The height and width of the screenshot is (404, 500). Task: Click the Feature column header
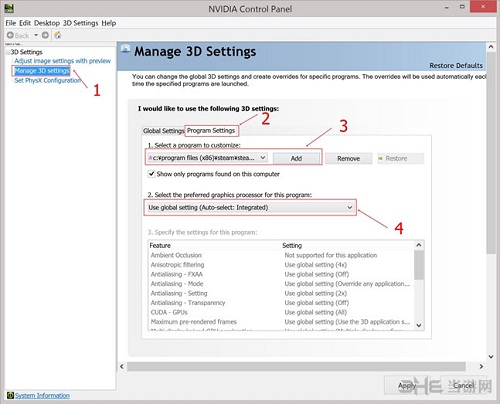(x=160, y=245)
